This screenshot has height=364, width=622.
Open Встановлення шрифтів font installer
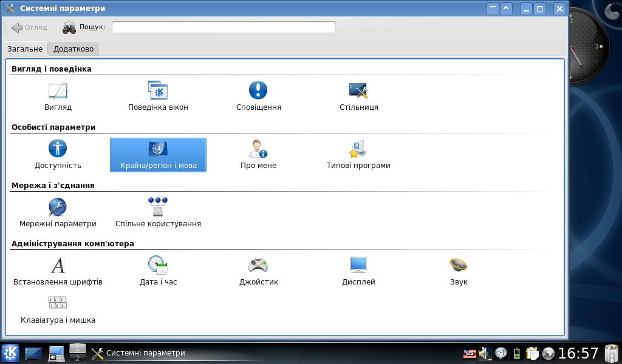click(x=58, y=271)
